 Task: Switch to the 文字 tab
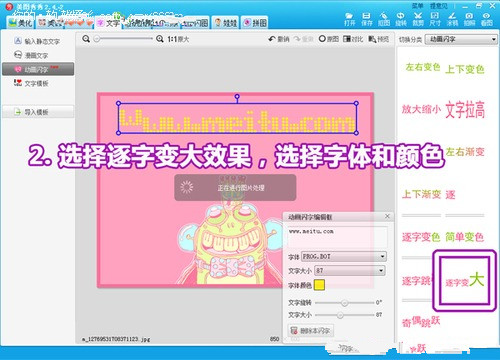pyautogui.click(x=109, y=23)
